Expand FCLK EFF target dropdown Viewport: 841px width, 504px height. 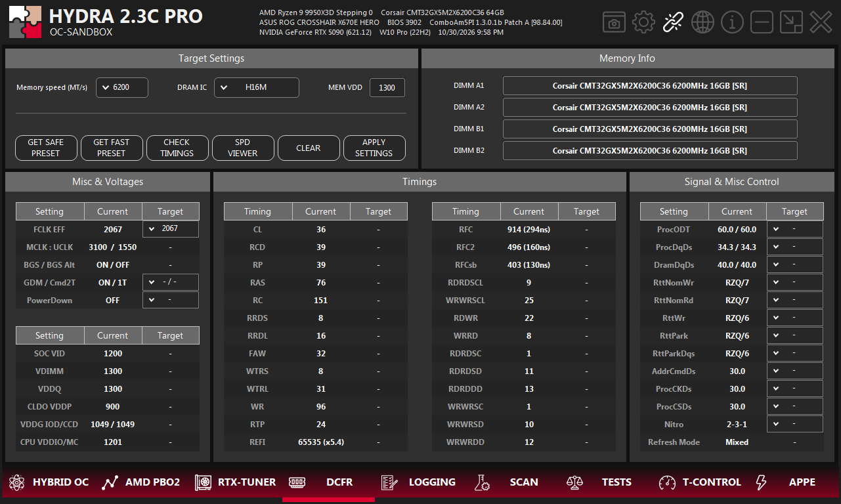coord(171,229)
